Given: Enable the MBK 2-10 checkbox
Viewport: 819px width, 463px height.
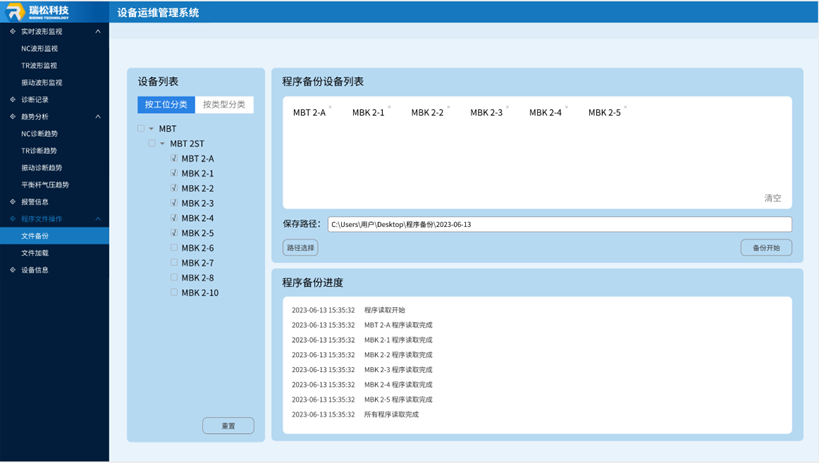Looking at the screenshot, I should 174,293.
